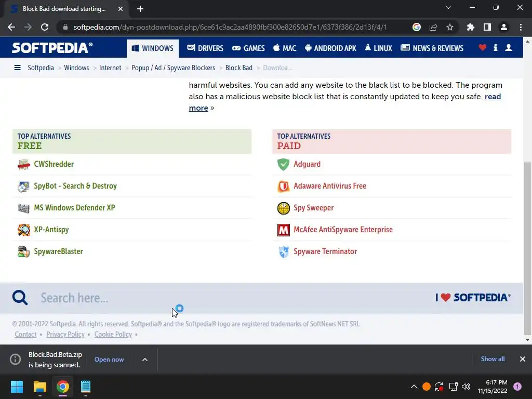The height and width of the screenshot is (399, 532).
Task: Click the Block Bad breadcrumb
Action: [239, 68]
